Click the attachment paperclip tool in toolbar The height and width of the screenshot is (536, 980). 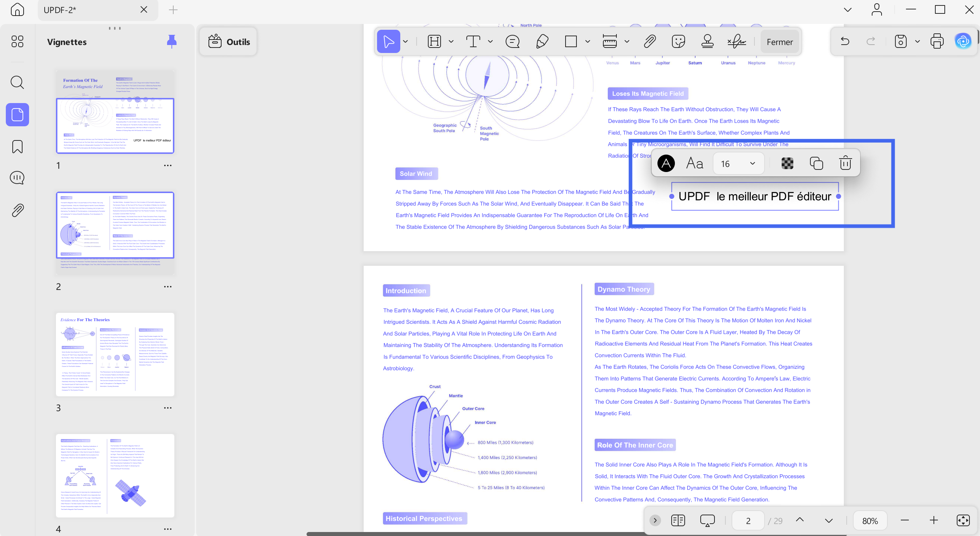coord(649,41)
